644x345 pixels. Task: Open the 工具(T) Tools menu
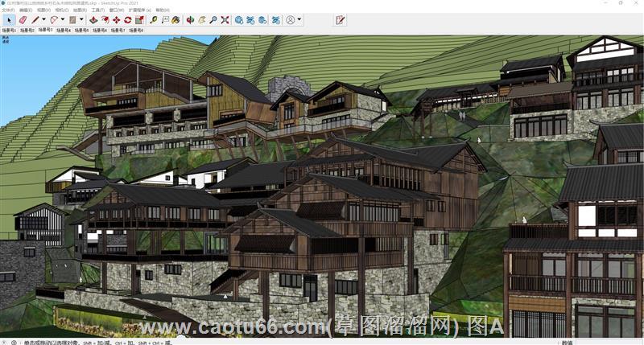point(97,10)
